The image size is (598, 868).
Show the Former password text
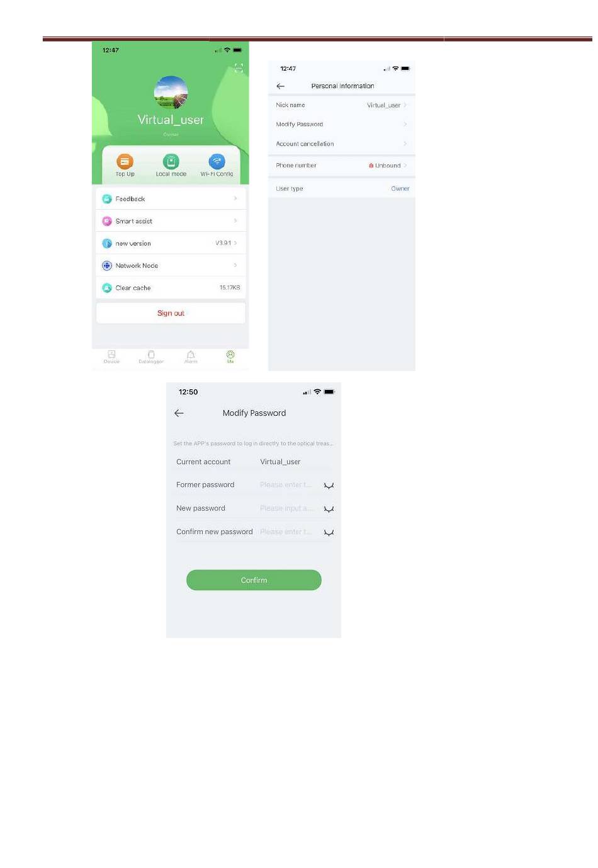coord(329,486)
